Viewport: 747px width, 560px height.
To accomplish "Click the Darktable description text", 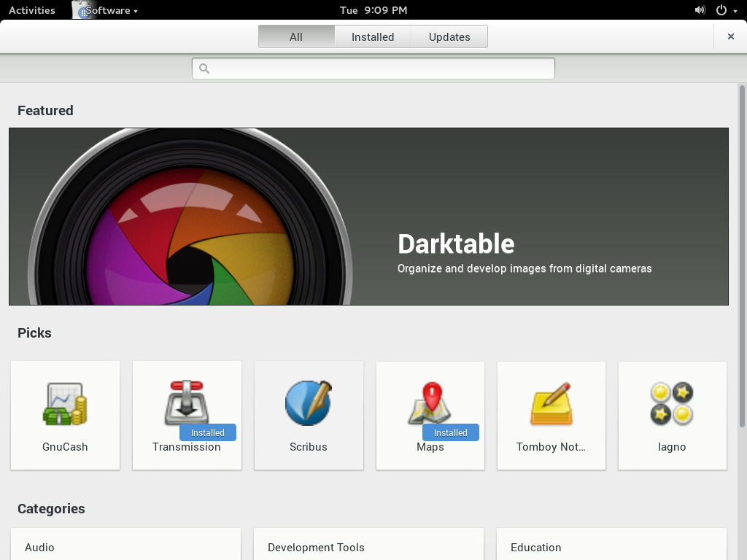I will [x=525, y=268].
